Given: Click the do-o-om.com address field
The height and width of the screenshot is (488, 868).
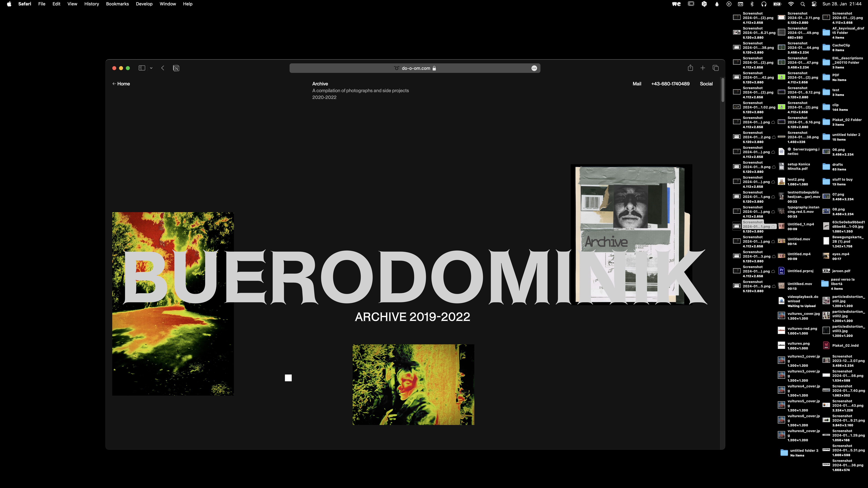Looking at the screenshot, I should (416, 68).
